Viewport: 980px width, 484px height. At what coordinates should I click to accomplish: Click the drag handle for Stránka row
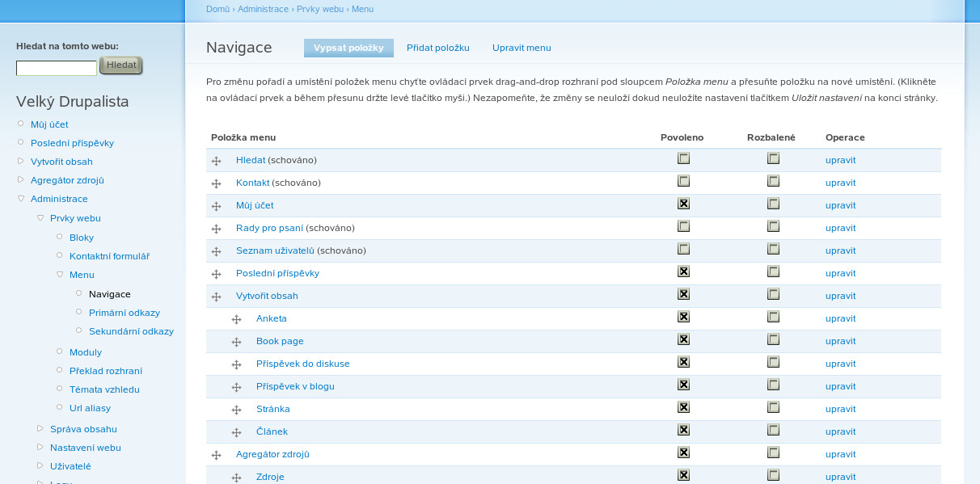tap(236, 410)
